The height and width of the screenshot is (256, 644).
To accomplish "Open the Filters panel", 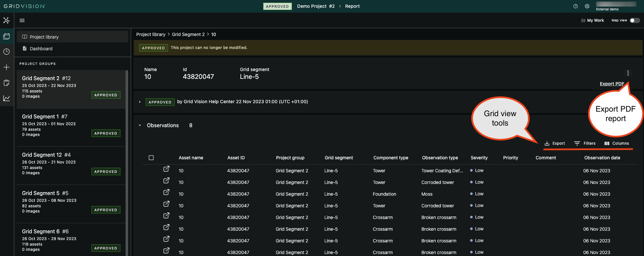I will (585, 143).
